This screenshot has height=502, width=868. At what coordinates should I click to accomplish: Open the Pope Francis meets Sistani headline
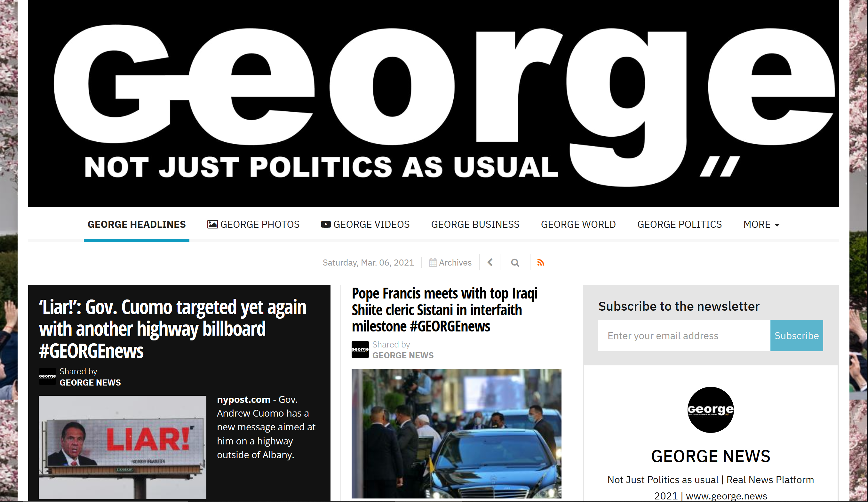[x=444, y=310]
